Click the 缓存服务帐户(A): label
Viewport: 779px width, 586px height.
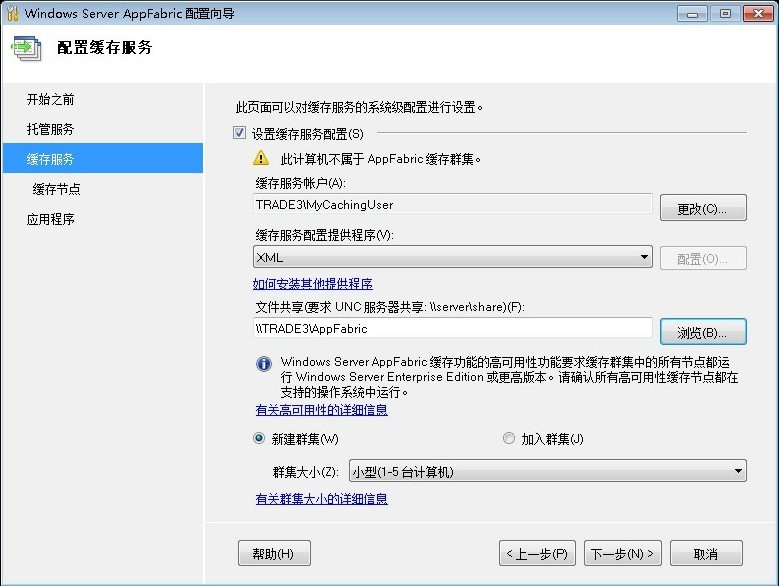click(x=301, y=183)
